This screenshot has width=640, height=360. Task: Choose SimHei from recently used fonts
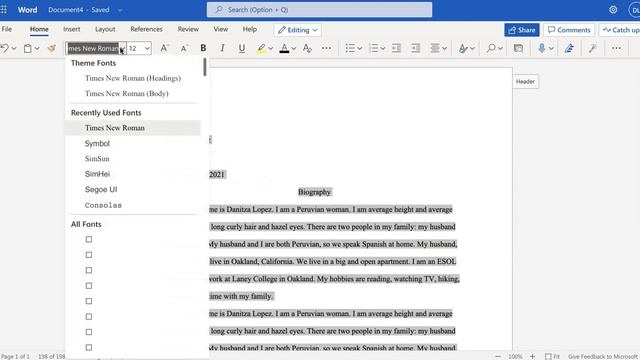tap(98, 174)
